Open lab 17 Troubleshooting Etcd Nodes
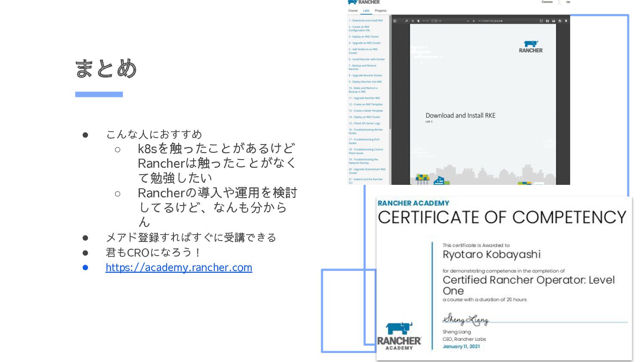The image size is (644, 362). click(364, 141)
